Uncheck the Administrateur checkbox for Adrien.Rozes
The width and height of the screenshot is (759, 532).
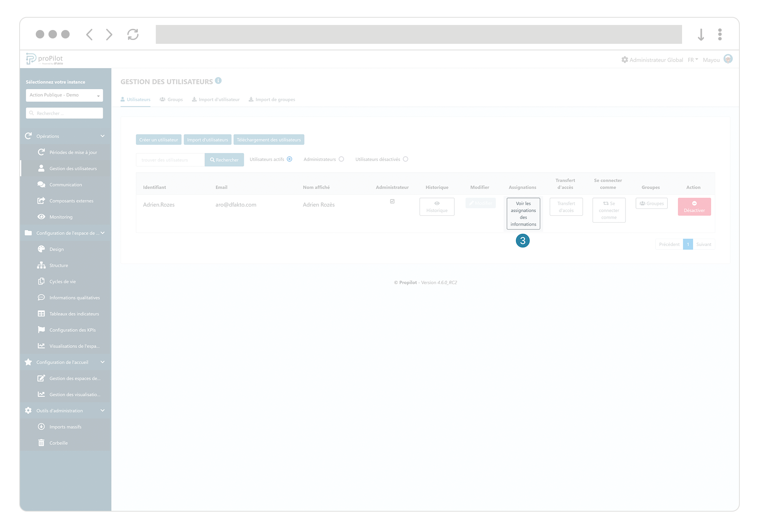392,201
